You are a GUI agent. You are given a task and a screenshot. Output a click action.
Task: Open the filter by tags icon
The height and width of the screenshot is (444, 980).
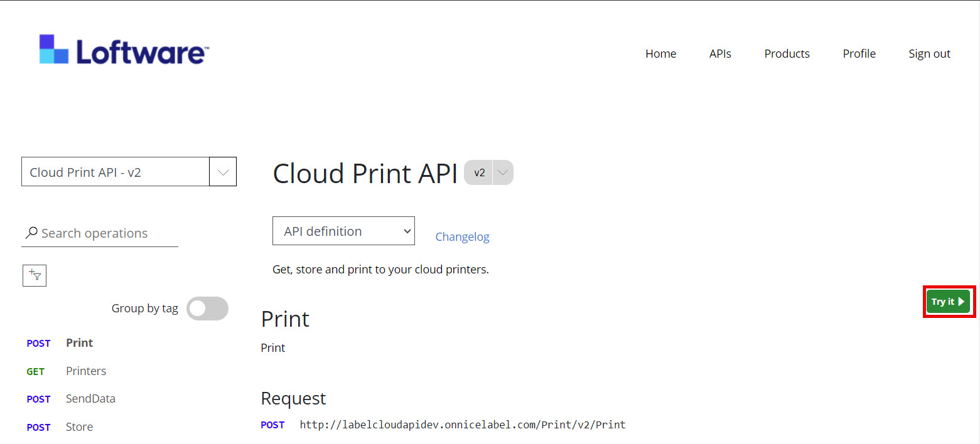pyautogui.click(x=35, y=275)
